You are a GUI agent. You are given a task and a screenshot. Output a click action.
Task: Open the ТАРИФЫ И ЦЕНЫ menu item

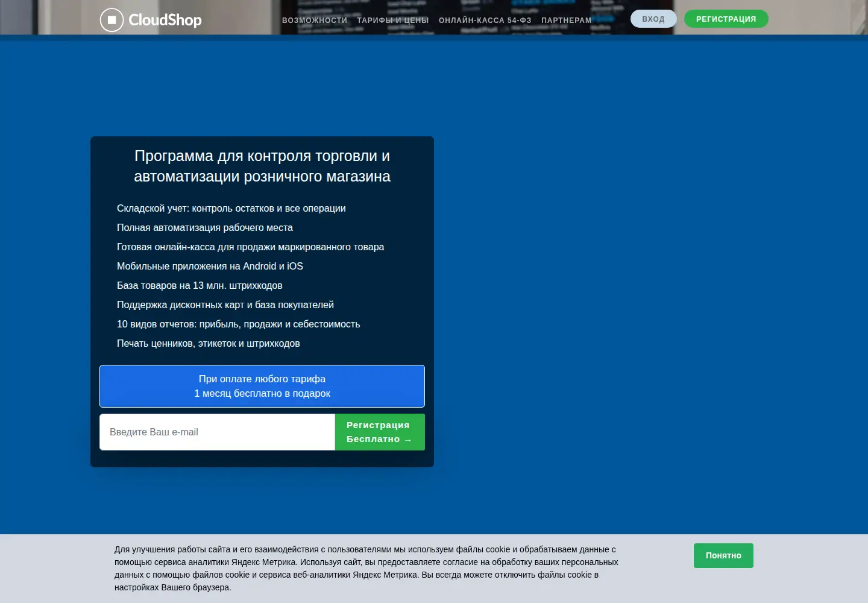pyautogui.click(x=393, y=21)
